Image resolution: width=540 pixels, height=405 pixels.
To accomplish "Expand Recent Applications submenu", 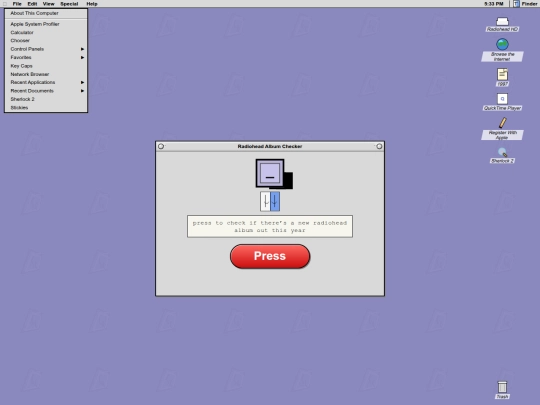I will tap(46, 82).
